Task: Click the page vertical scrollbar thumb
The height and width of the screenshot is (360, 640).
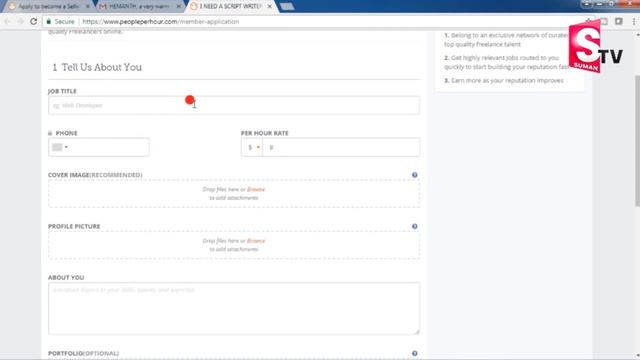Action: 637,141
